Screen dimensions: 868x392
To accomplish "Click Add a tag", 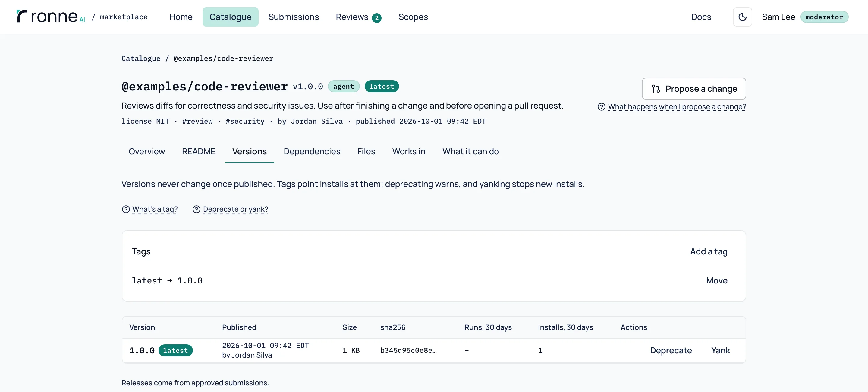I will tap(709, 252).
